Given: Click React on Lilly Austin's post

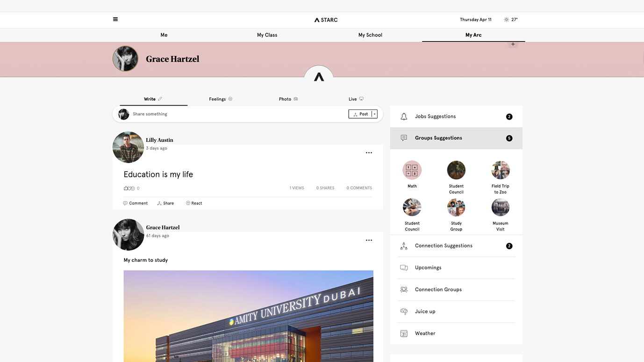Looking at the screenshot, I should point(194,203).
